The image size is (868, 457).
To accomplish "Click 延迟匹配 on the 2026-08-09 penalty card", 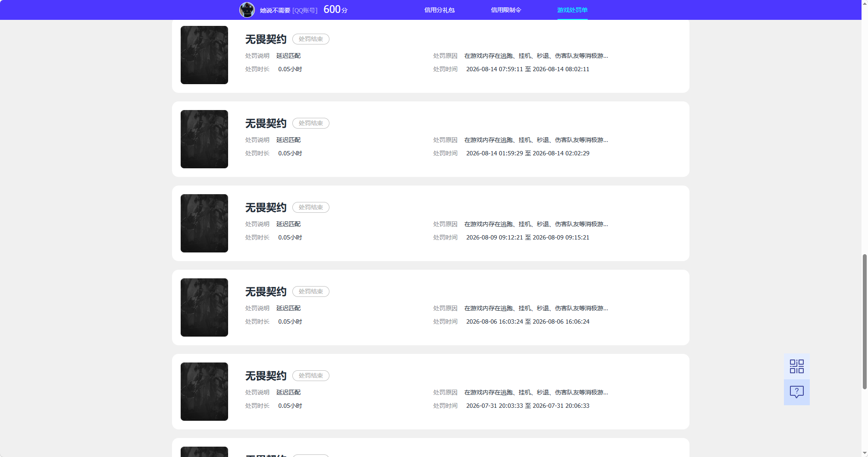I will (288, 224).
